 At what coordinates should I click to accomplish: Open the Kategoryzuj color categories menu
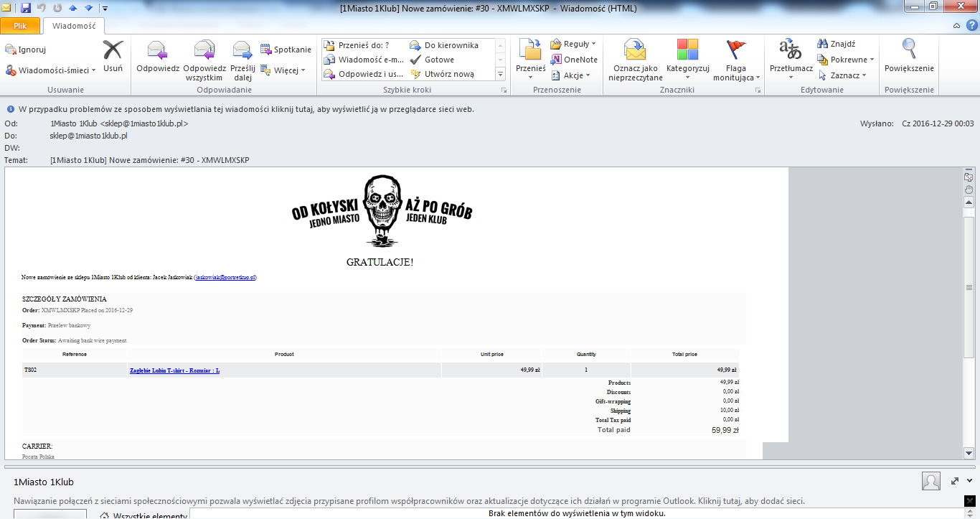(687, 60)
